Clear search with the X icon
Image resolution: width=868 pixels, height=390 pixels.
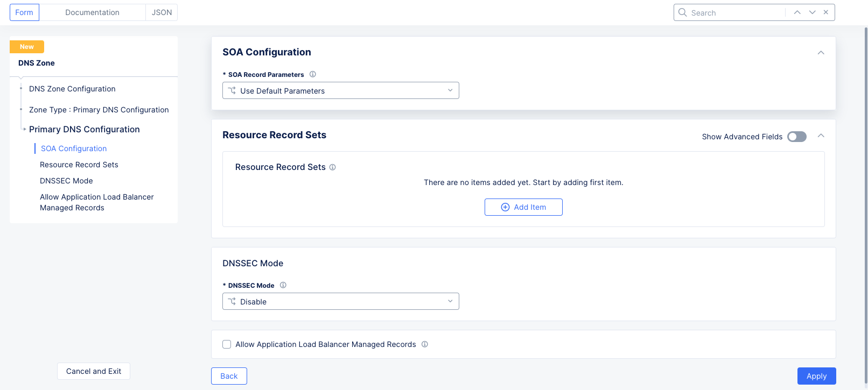pyautogui.click(x=826, y=12)
